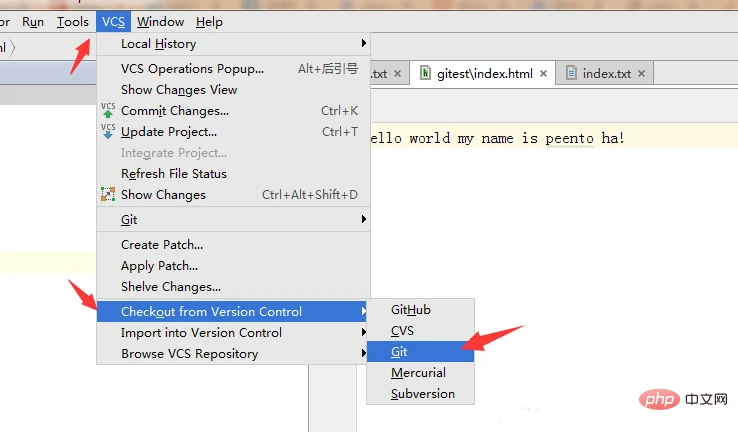
Task: Click the Show Changes icon
Action: [x=108, y=195]
